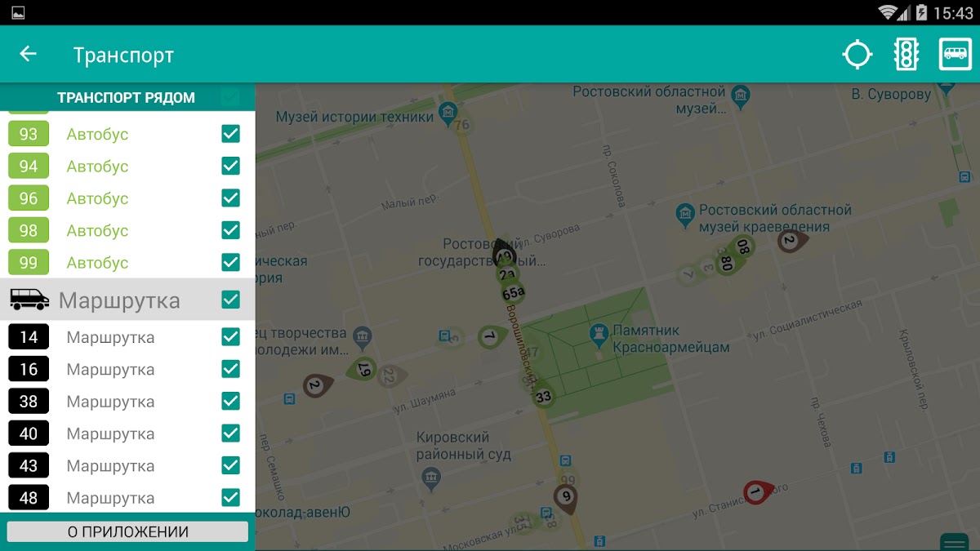Tap the brown marker numbered 9

coord(565,495)
